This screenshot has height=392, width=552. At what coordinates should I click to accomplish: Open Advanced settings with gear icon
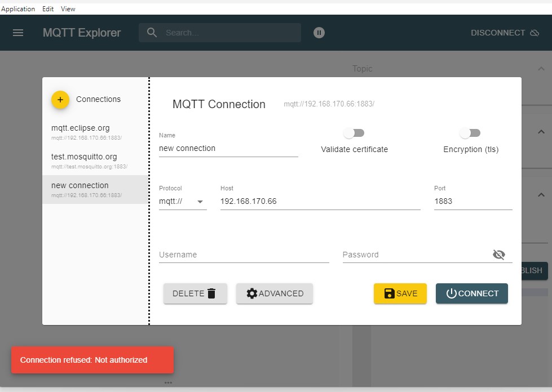tap(275, 293)
